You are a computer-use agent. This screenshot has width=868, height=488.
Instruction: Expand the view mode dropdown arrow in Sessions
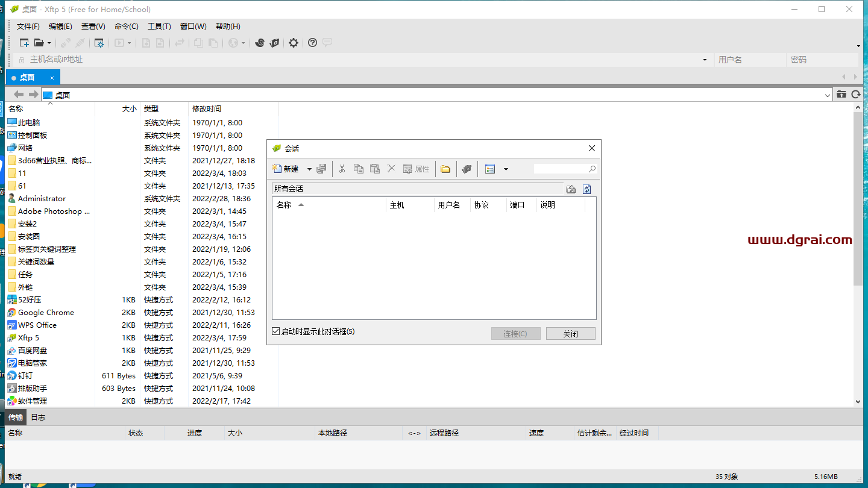(506, 169)
